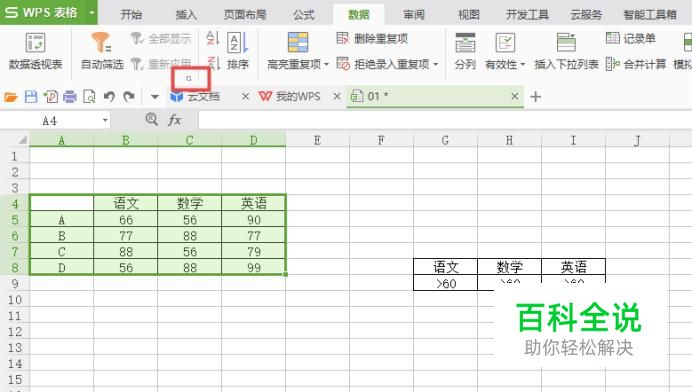Open the 开始 (Home) ribbon tab
The width and height of the screenshot is (692, 392).
click(132, 15)
